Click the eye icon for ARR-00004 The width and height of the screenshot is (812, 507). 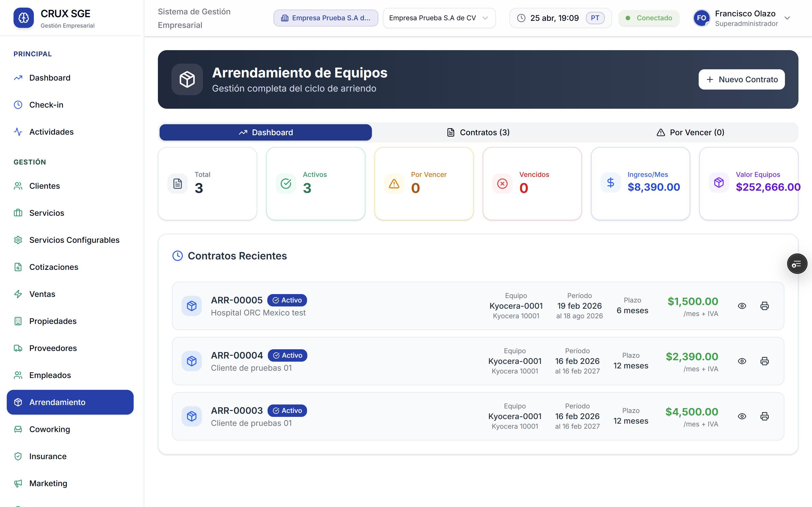[742, 361]
